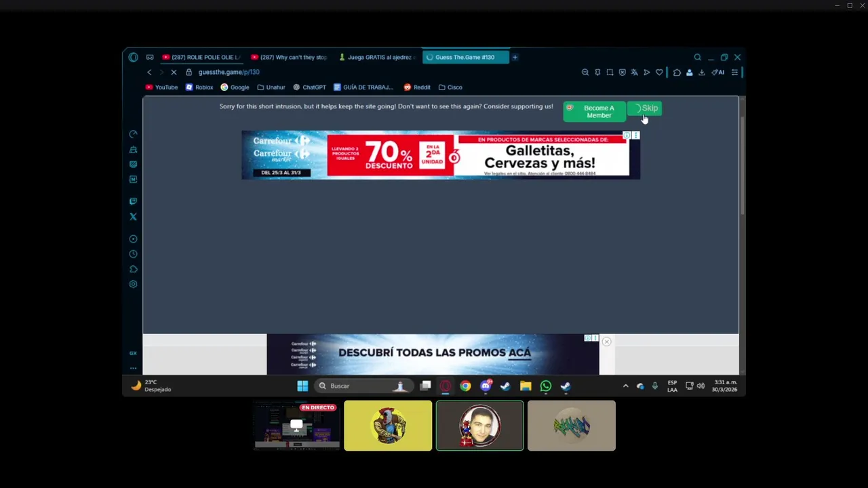The image size is (868, 488).
Task: Close the bottom Carrefour promo ad
Action: (606, 342)
